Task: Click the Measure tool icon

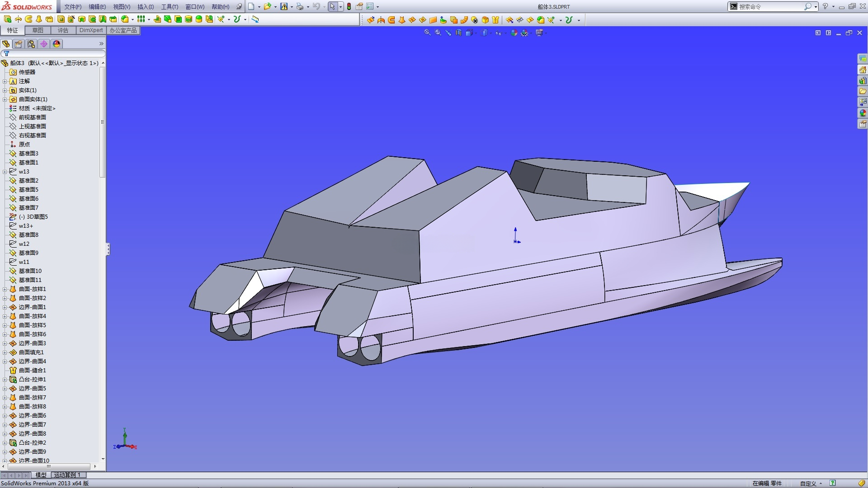Action: coord(255,19)
